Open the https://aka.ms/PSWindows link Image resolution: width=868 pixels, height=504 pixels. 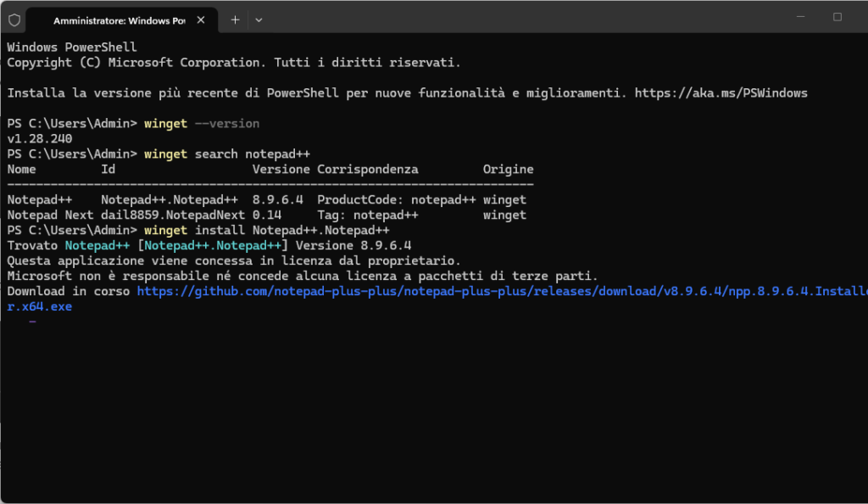[721, 93]
